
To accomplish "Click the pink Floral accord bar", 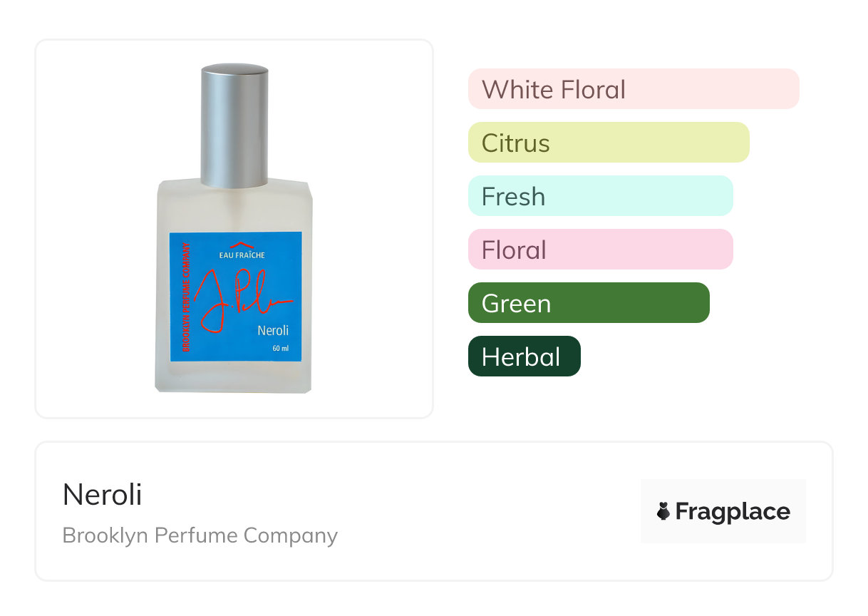I will (x=600, y=250).
